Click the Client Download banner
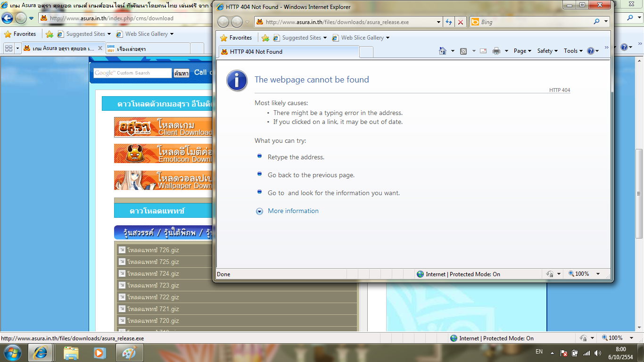 click(x=163, y=127)
